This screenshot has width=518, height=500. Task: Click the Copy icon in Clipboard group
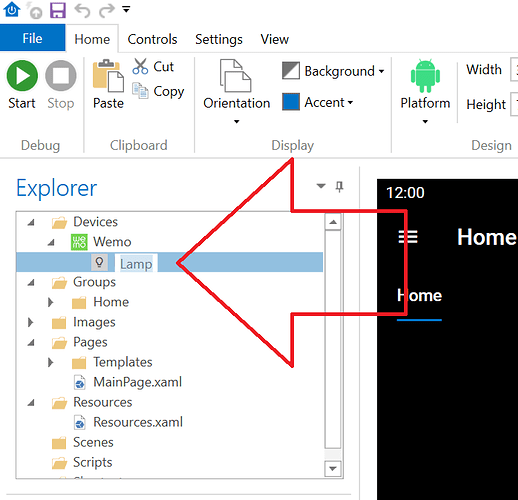click(x=140, y=91)
